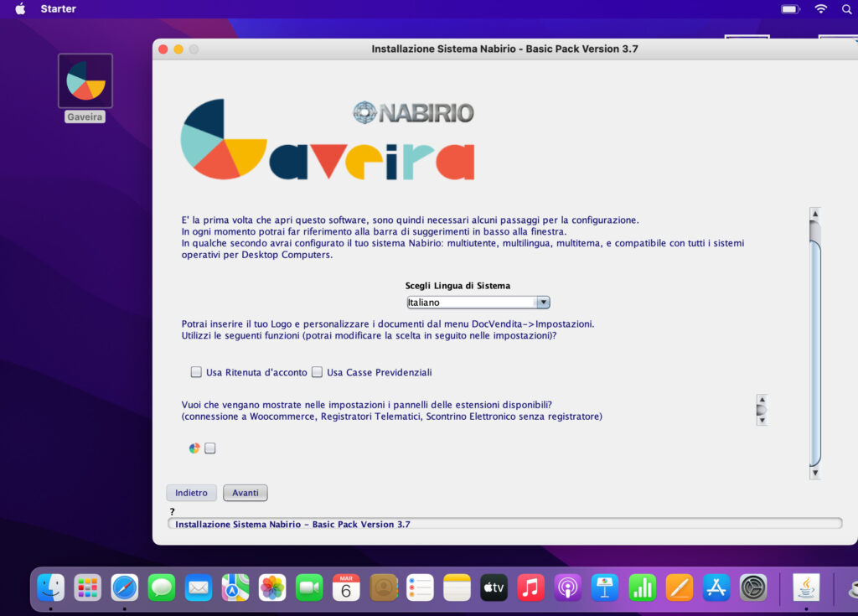
Task: Click the Indietro button
Action: click(191, 493)
